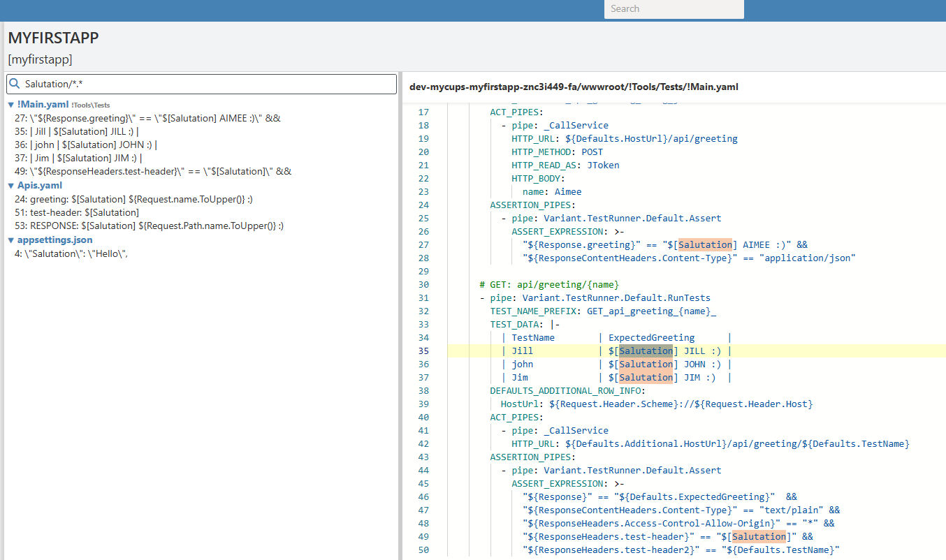
Task: Open the Jill match on line 35
Action: point(76,131)
